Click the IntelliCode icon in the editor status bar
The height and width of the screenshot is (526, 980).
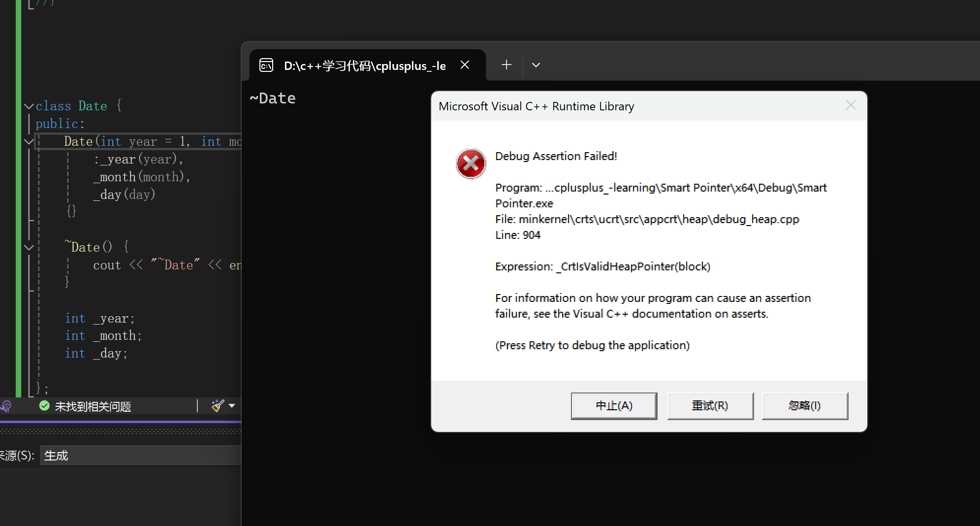pyautogui.click(x=6, y=406)
